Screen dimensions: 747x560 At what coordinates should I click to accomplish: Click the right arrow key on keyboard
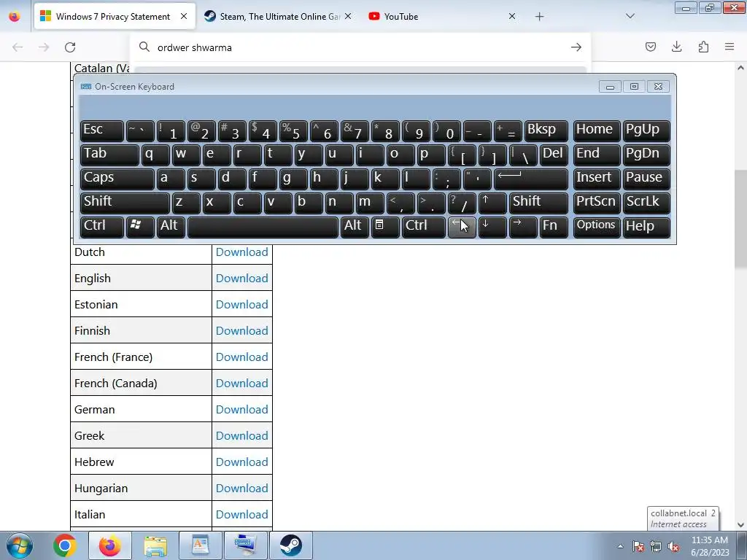pyautogui.click(x=522, y=227)
